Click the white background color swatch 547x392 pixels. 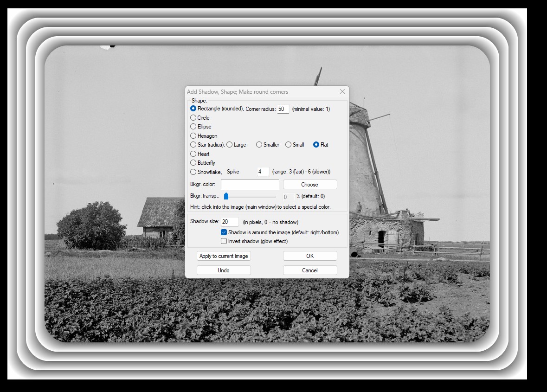(250, 185)
